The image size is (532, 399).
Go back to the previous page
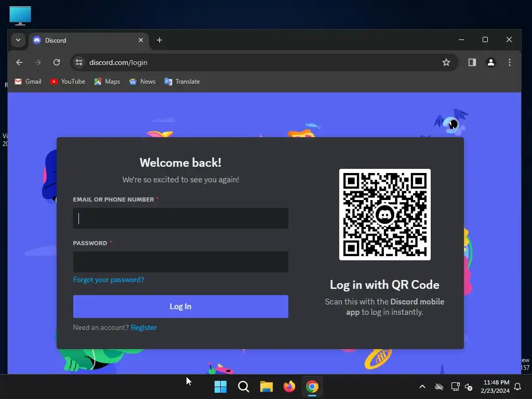pos(19,62)
